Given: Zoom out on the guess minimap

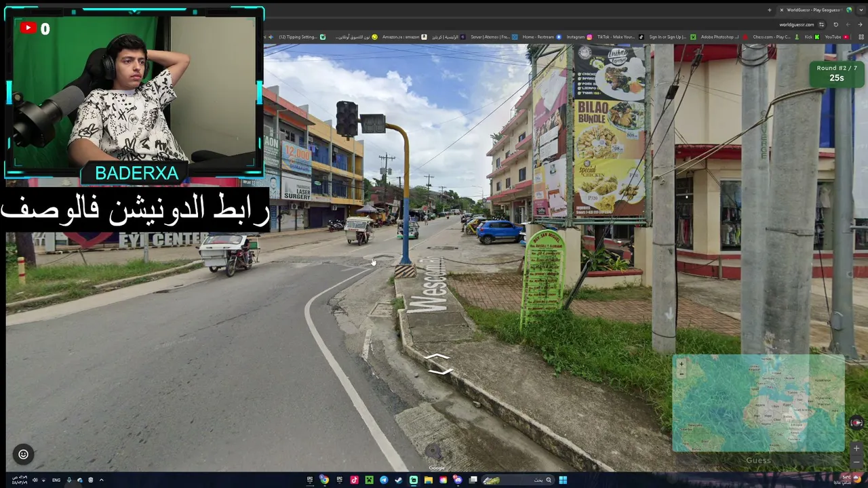Looking at the screenshot, I should click(682, 374).
